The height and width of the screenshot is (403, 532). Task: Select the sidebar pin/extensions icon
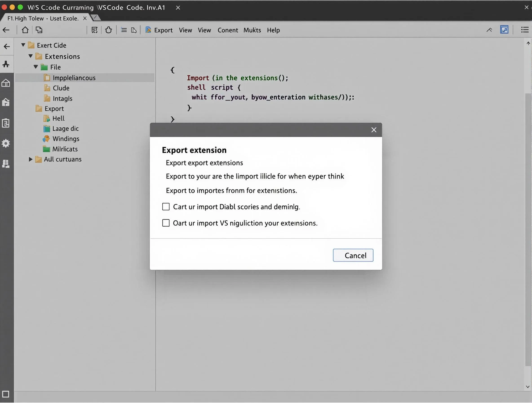click(x=6, y=64)
